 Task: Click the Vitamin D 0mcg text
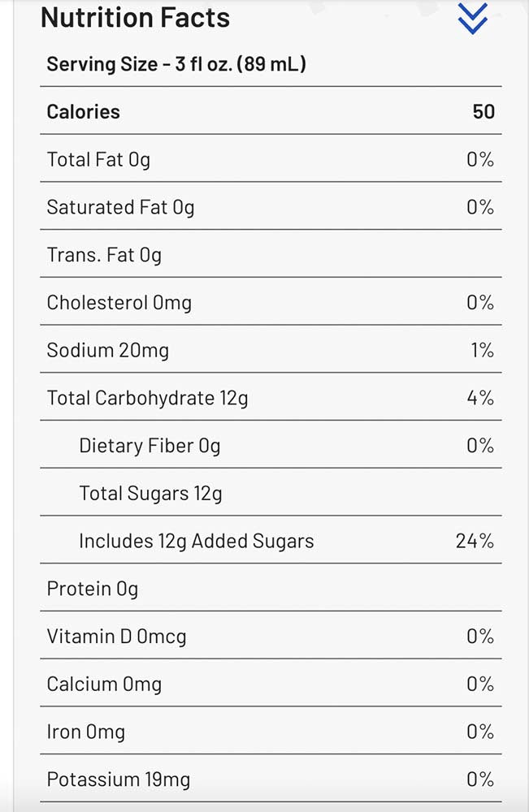point(116,637)
